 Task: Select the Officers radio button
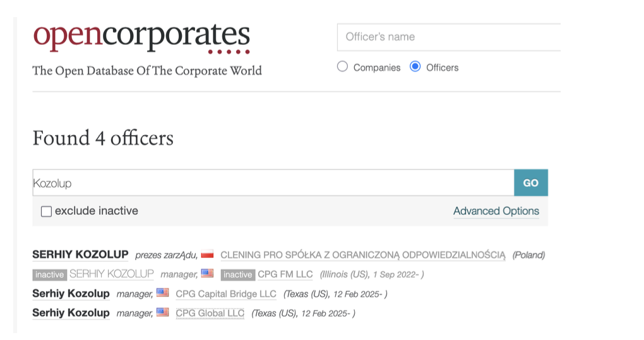click(415, 67)
